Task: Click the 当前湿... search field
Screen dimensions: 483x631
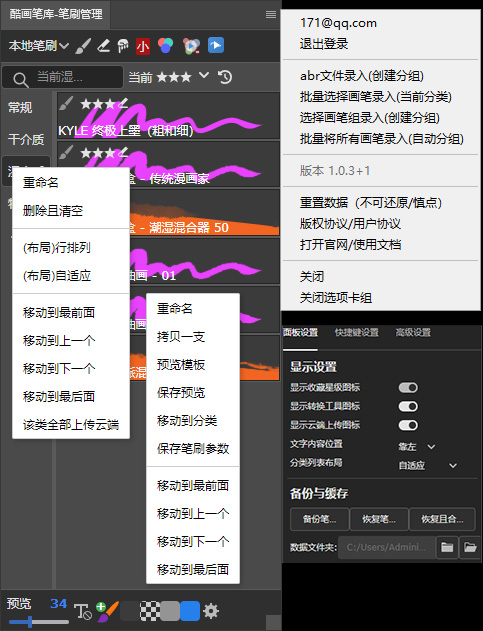Action: point(62,77)
